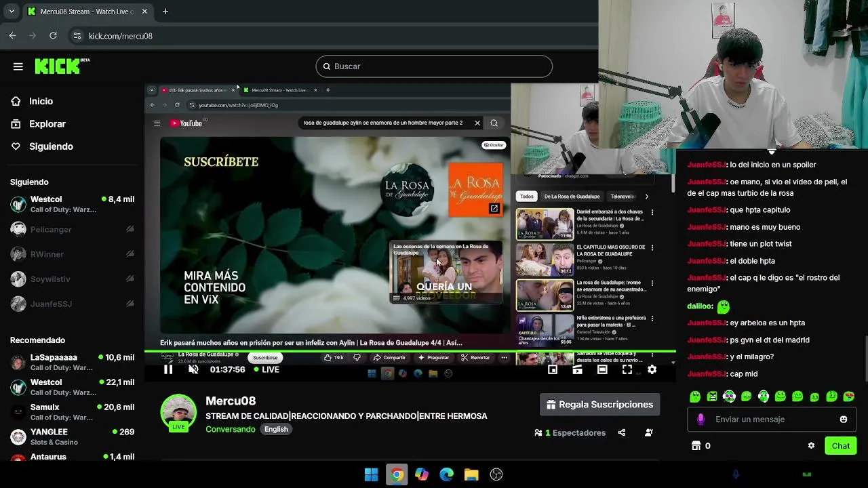Open OBS Studio from the taskbar
868x488 pixels.
pyautogui.click(x=496, y=474)
